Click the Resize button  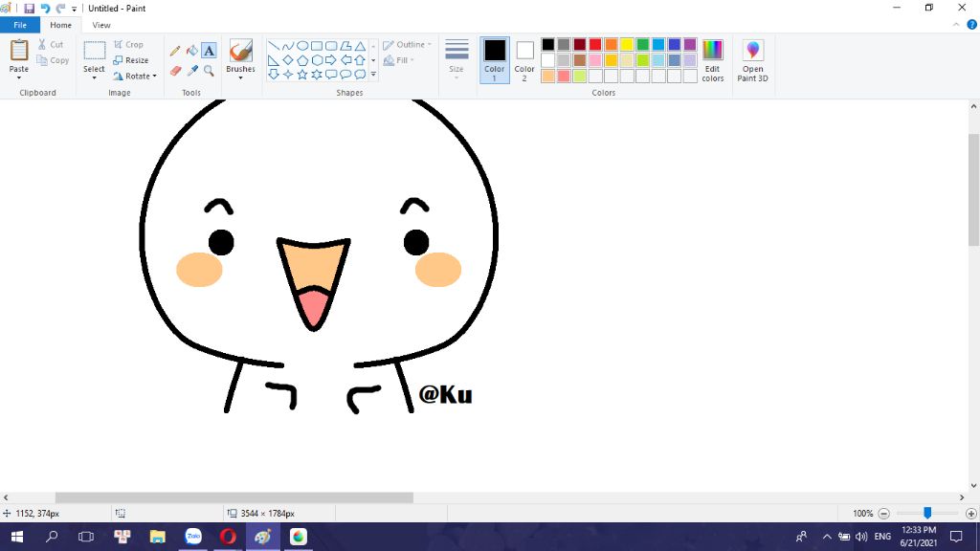pos(130,60)
